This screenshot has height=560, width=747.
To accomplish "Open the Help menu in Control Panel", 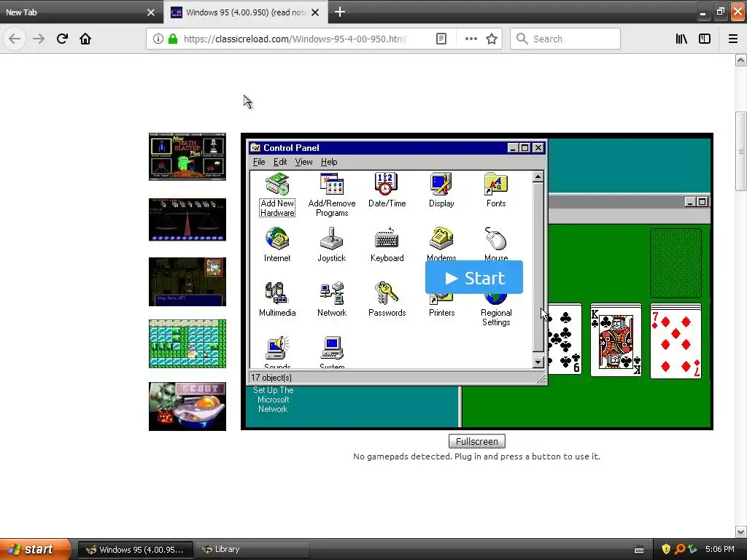I will point(329,162).
